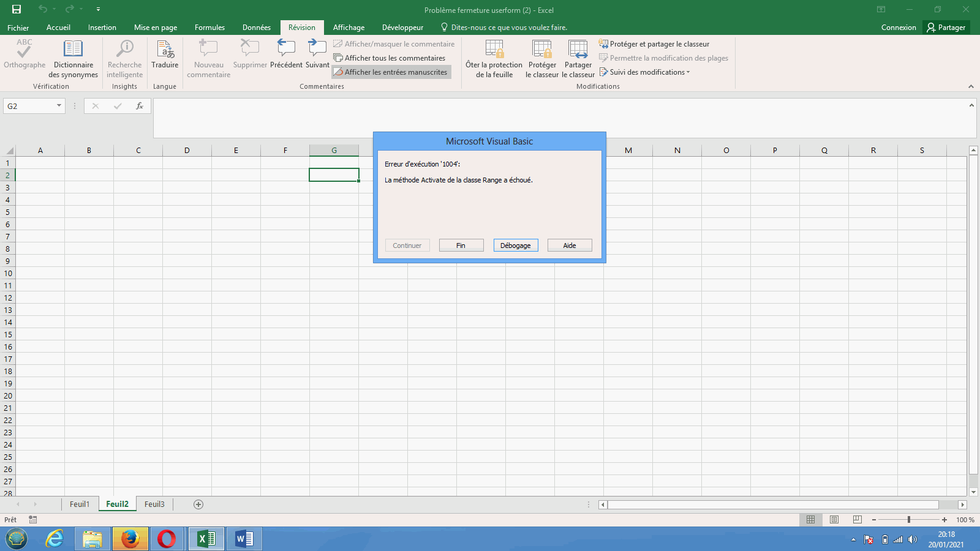Open Firefox from the Windows taskbar
Viewport: 980px width, 551px height.
tap(130, 539)
